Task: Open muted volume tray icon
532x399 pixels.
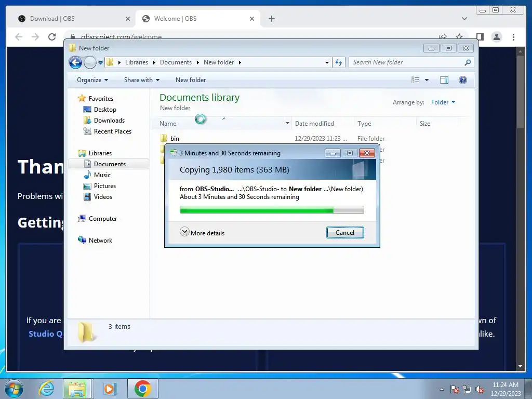Action: pyautogui.click(x=480, y=389)
